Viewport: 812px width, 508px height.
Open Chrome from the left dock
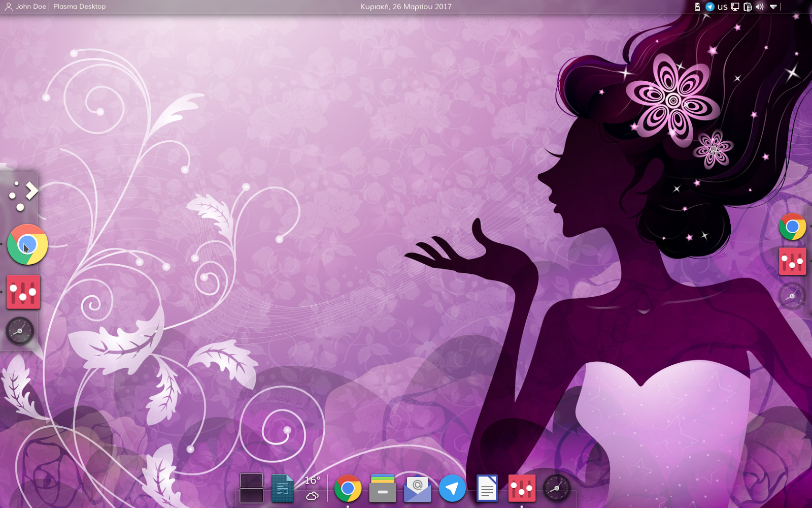point(27,244)
